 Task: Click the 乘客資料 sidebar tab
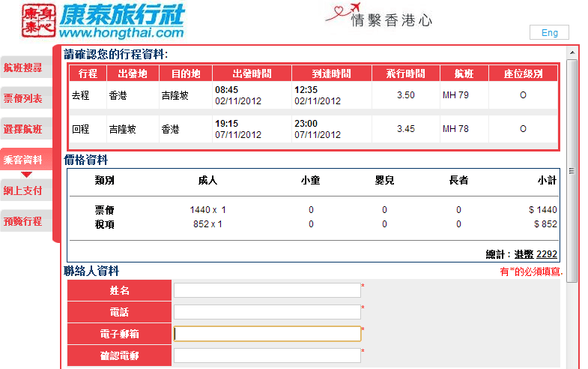coord(23,160)
